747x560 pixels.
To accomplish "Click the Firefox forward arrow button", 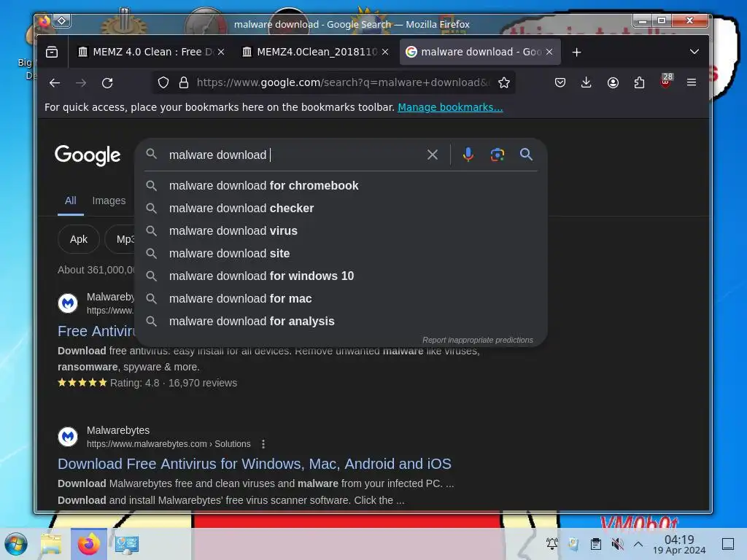I will (81, 83).
